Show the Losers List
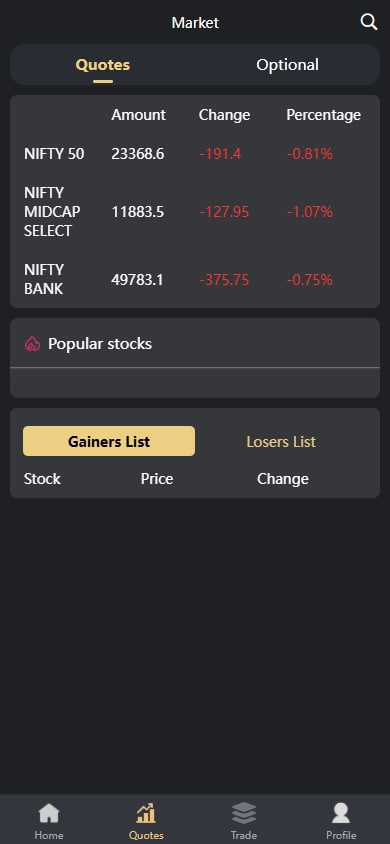 click(281, 441)
